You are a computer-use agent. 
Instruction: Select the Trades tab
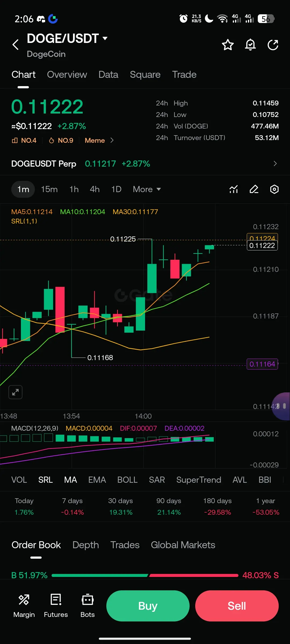[x=125, y=545]
